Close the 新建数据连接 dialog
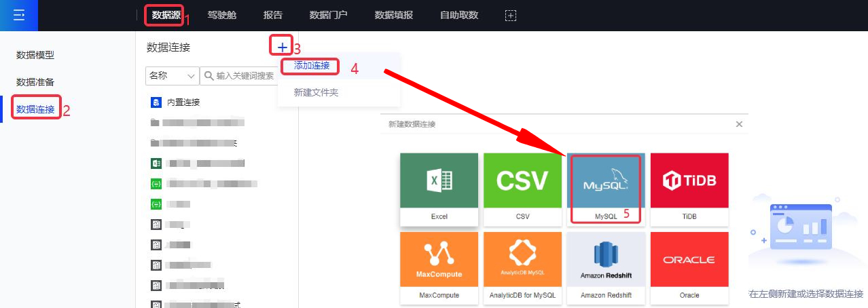The width and height of the screenshot is (868, 308). click(x=739, y=124)
